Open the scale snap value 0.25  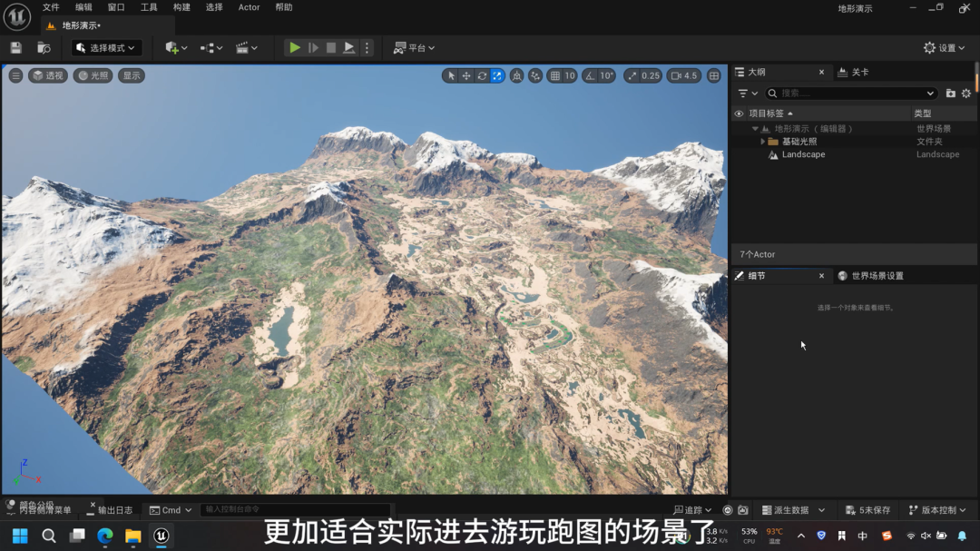[x=651, y=75]
